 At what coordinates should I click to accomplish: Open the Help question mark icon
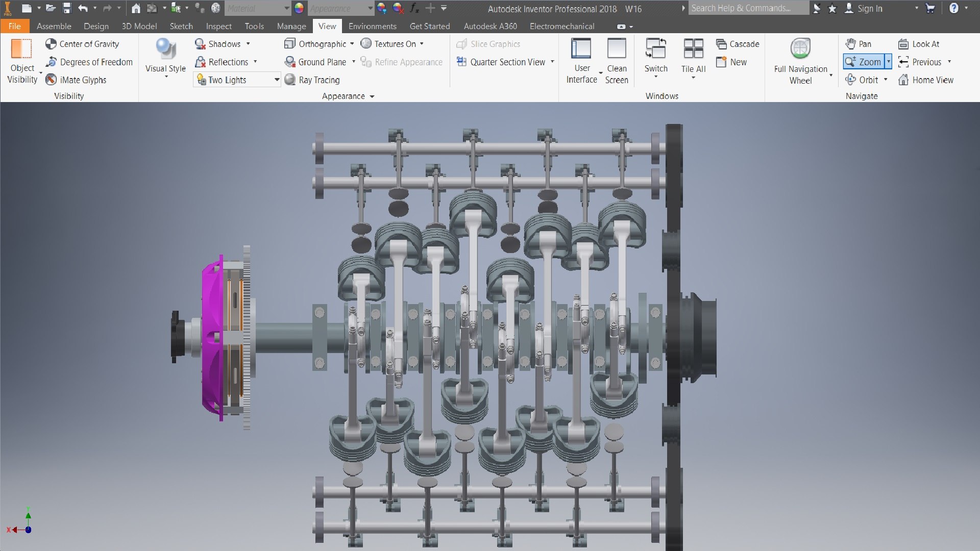pyautogui.click(x=953, y=8)
